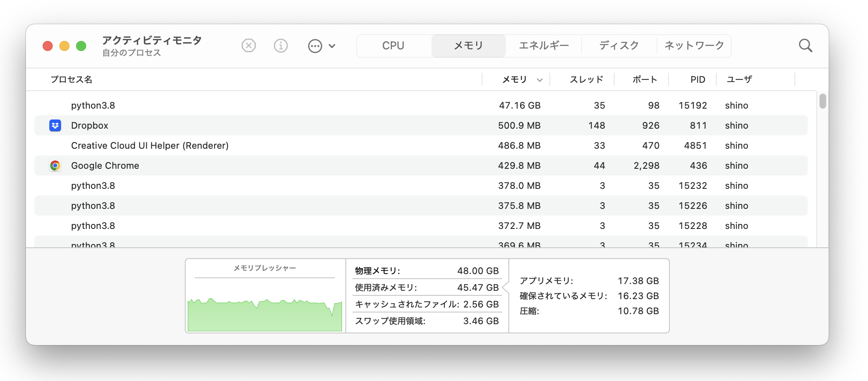Click the vertical scrollbar in process list
The width and height of the screenshot is (868, 381).
coord(823,102)
